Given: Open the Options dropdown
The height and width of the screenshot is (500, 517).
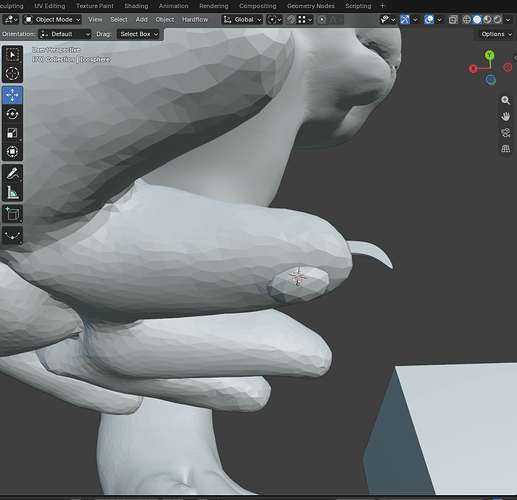Looking at the screenshot, I should (496, 34).
